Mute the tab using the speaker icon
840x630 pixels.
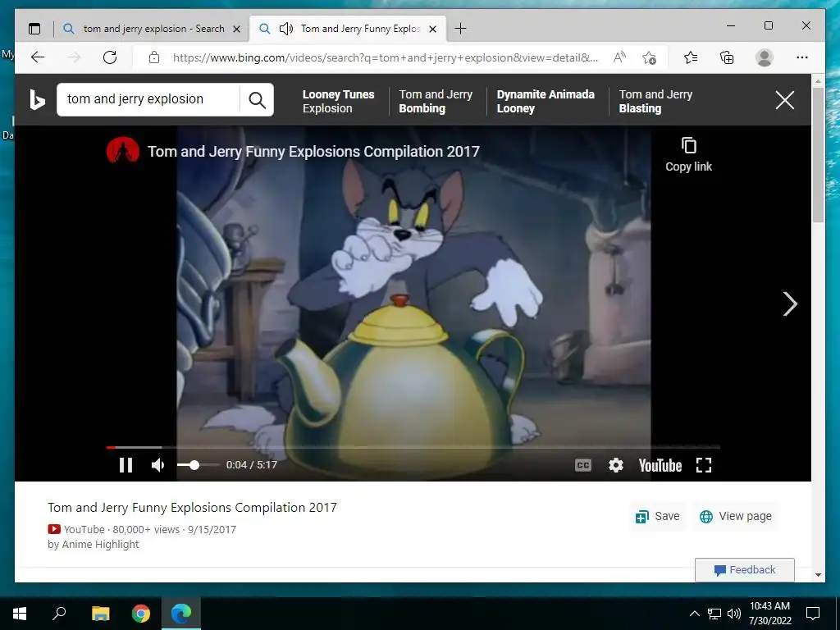tap(286, 29)
